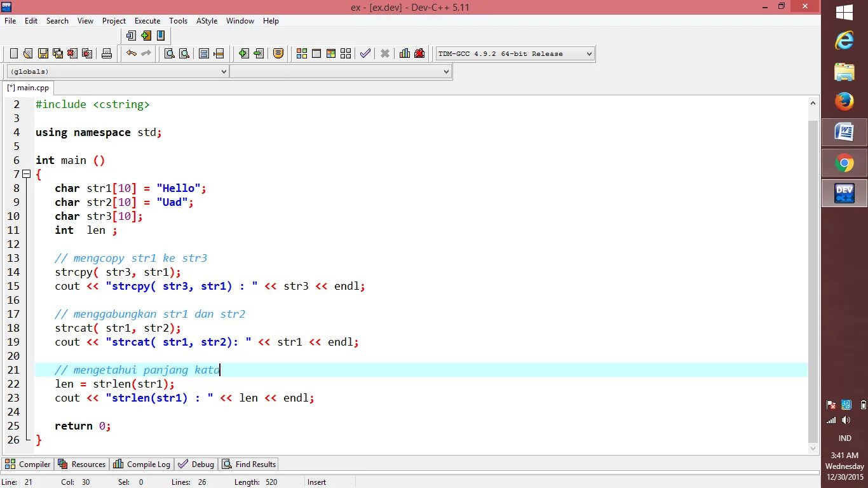
Task: Redo the last undone edit
Action: 146,53
